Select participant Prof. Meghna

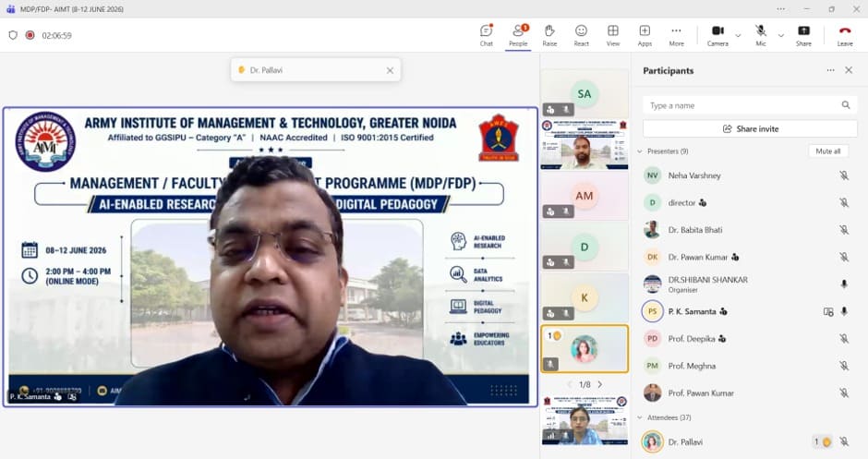747,366
